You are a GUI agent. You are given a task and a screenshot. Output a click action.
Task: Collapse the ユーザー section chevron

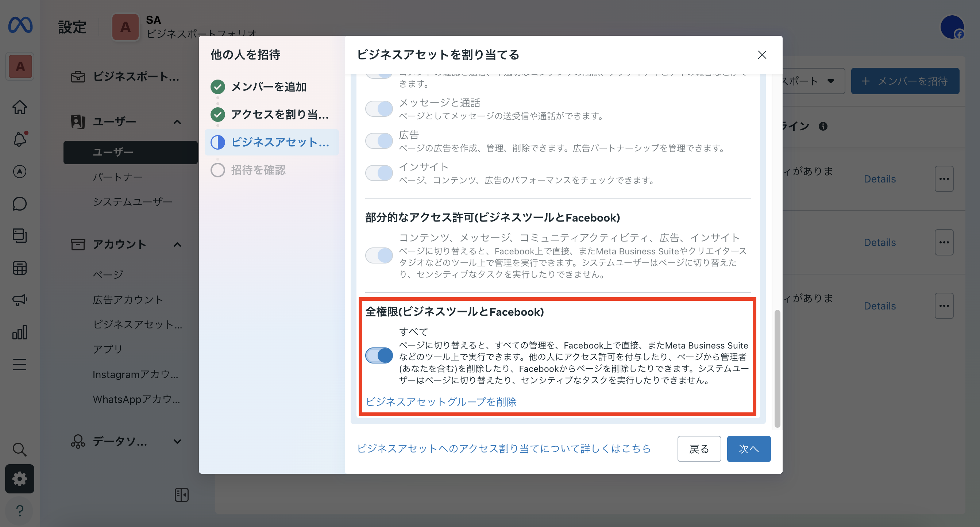click(x=177, y=122)
